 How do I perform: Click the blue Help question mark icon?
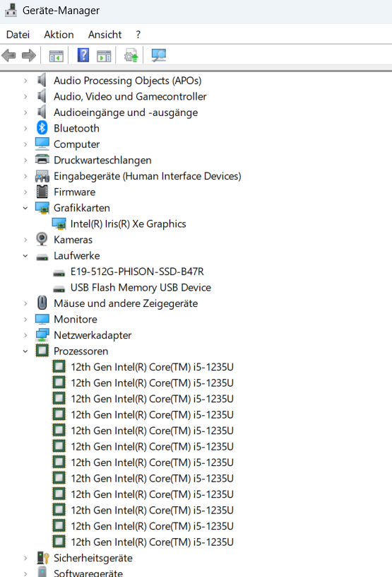pos(83,55)
